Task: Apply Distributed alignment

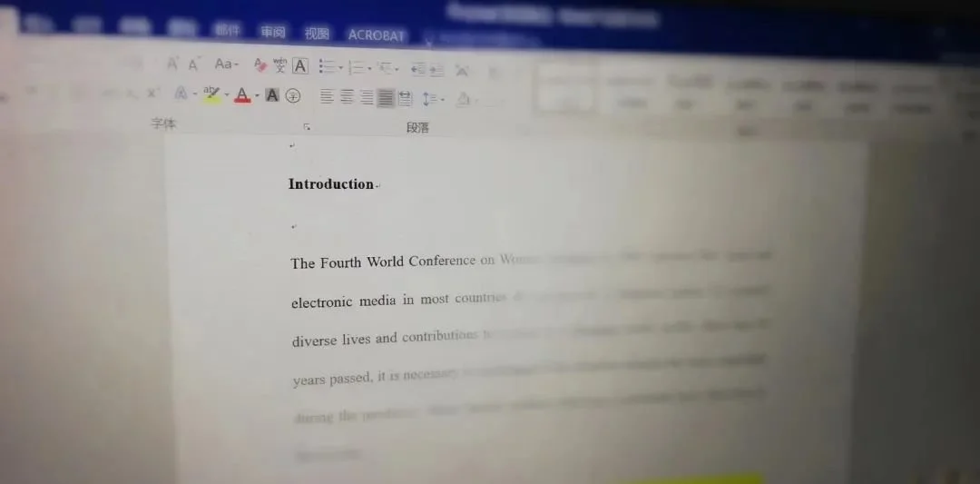Action: [405, 98]
